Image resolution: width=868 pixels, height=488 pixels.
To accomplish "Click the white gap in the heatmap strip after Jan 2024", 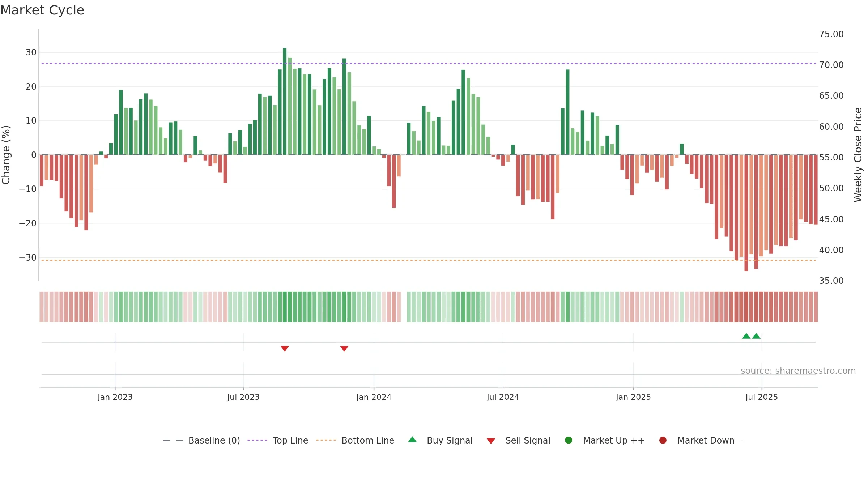I will point(404,307).
